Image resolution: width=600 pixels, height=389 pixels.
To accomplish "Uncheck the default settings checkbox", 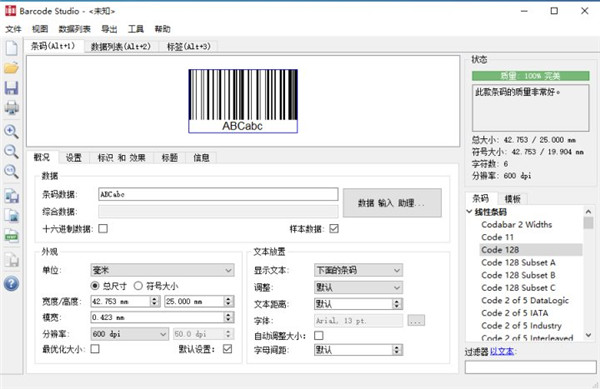I will pyautogui.click(x=227, y=348).
